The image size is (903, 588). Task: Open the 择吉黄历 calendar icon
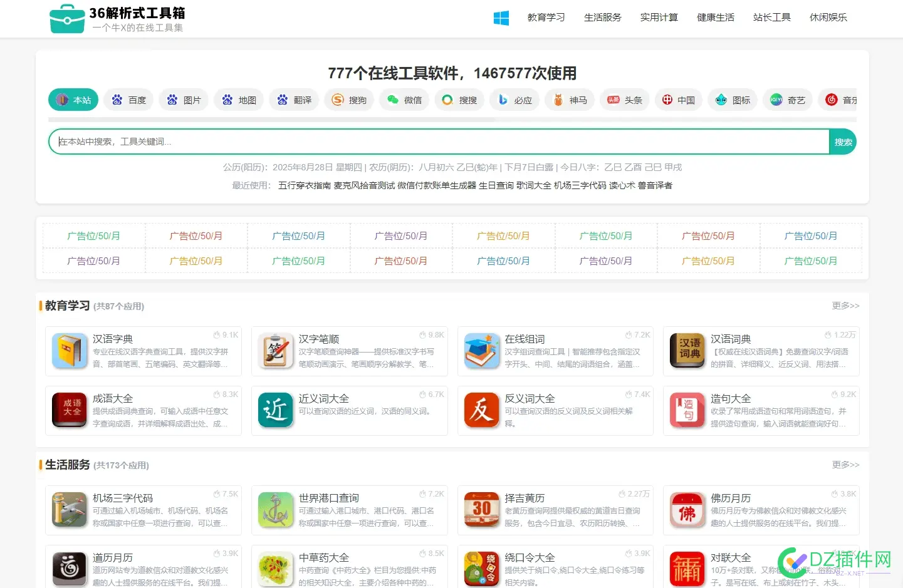481,510
